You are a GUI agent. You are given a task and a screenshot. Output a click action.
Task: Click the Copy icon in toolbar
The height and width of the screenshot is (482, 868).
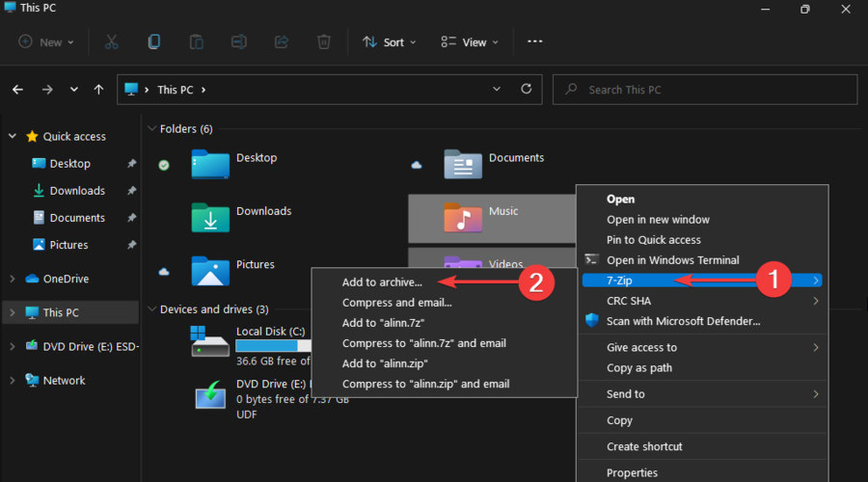pyautogui.click(x=154, y=41)
